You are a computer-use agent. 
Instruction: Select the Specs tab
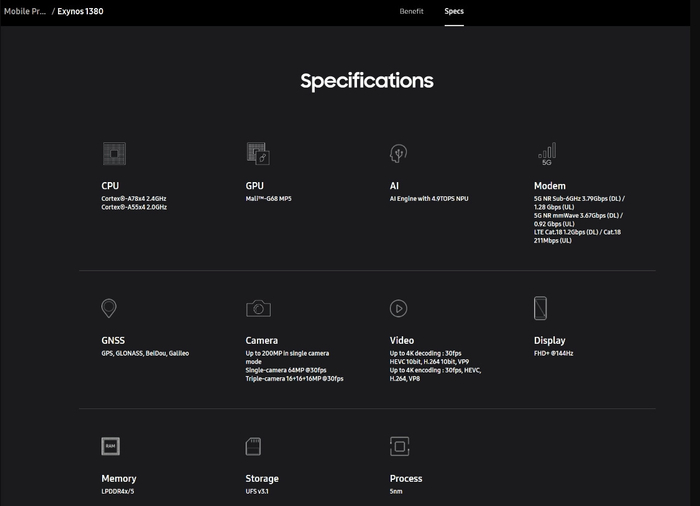454,12
